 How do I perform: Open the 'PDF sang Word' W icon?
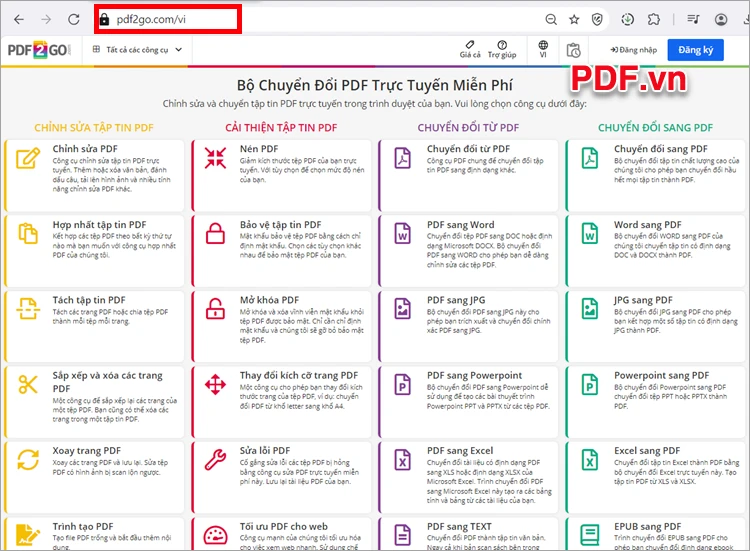click(402, 233)
